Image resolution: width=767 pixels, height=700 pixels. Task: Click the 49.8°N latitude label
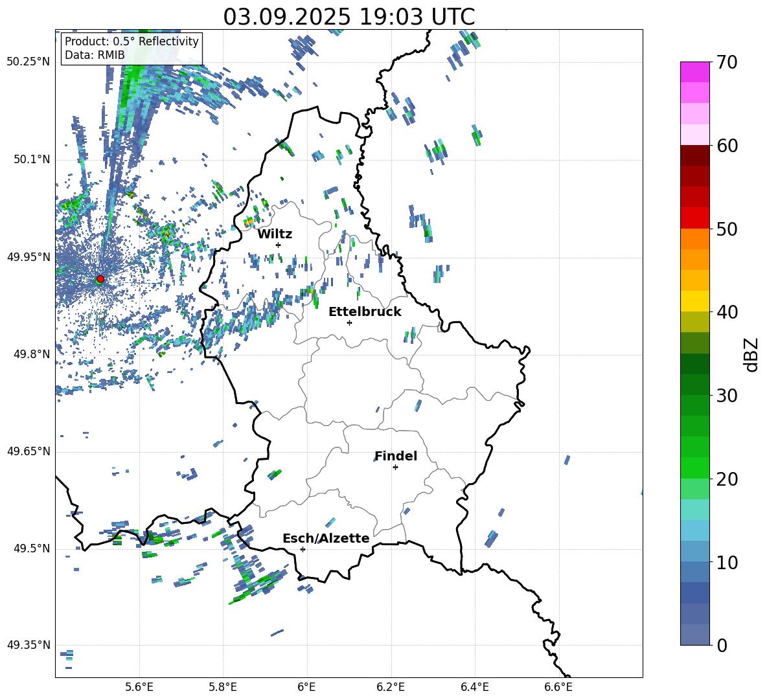(32, 354)
